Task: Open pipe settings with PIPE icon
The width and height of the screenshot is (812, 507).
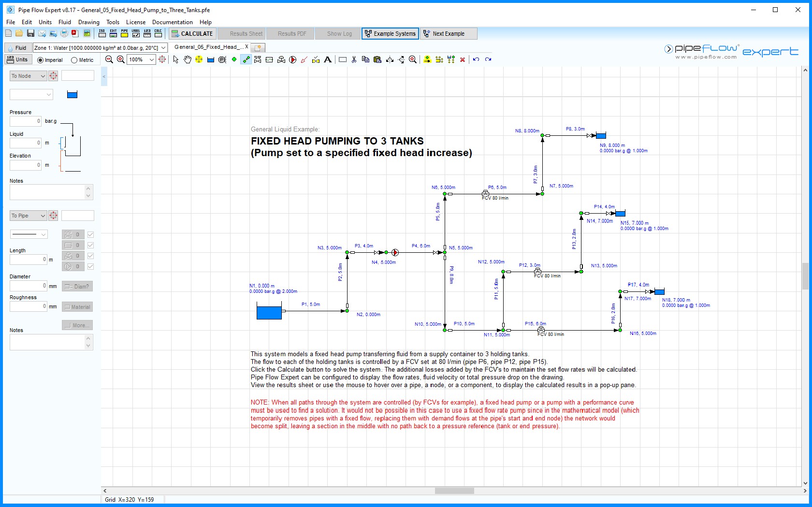Action: coord(125,33)
